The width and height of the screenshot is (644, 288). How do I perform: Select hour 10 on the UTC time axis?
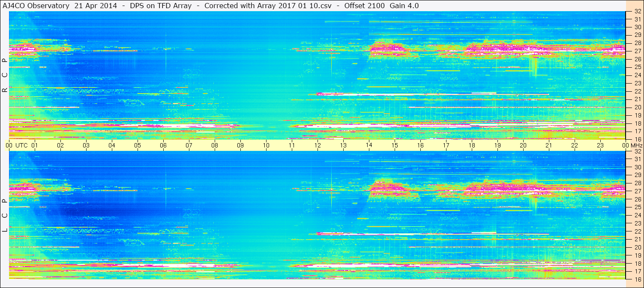266,145
